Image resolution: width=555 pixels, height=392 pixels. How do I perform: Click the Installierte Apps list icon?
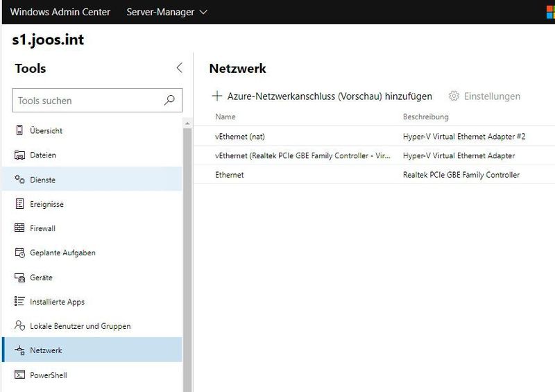pos(19,301)
